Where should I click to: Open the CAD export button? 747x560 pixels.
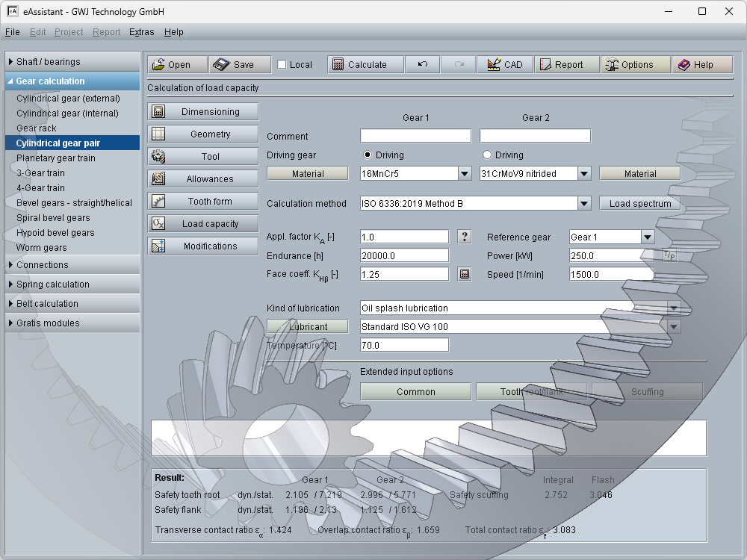pyautogui.click(x=504, y=65)
